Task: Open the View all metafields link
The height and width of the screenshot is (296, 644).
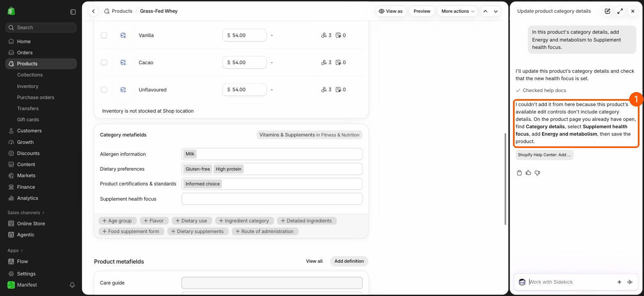Action: tap(314, 261)
